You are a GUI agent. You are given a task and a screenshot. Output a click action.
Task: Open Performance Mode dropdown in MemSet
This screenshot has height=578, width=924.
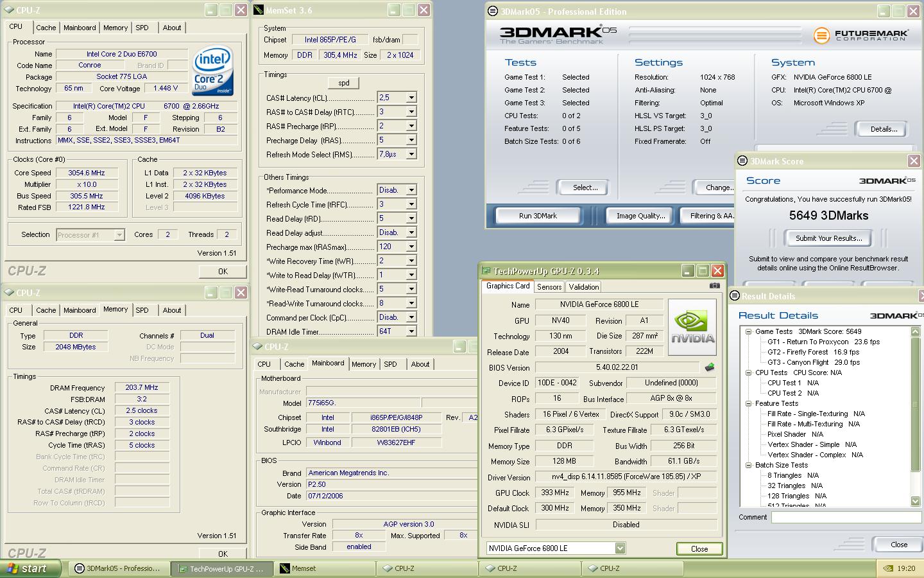tap(411, 190)
